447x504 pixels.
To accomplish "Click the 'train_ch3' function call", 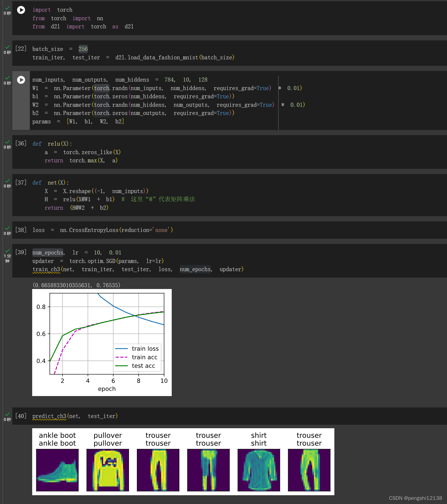I will click(x=46, y=269).
